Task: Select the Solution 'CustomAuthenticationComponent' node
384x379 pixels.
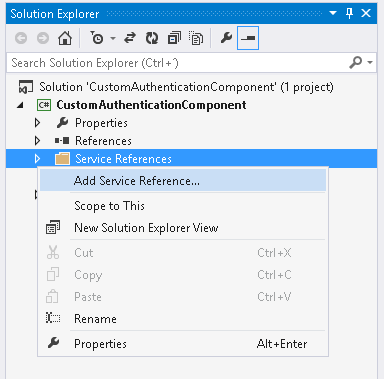Action: click(186, 87)
